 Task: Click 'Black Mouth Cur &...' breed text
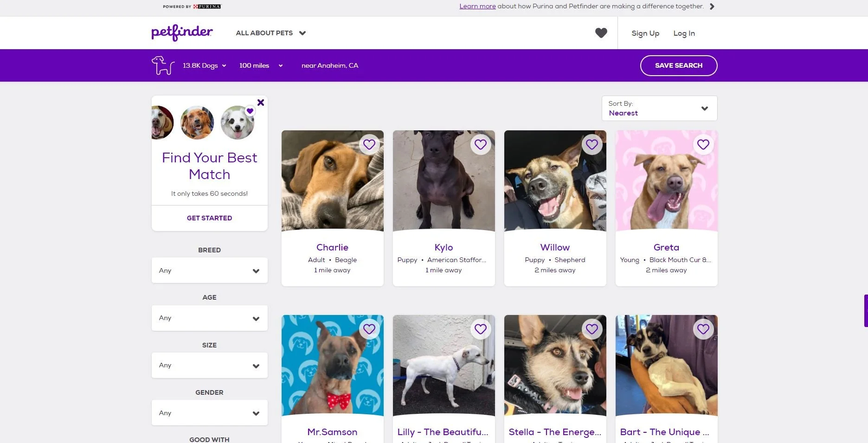[680, 260]
